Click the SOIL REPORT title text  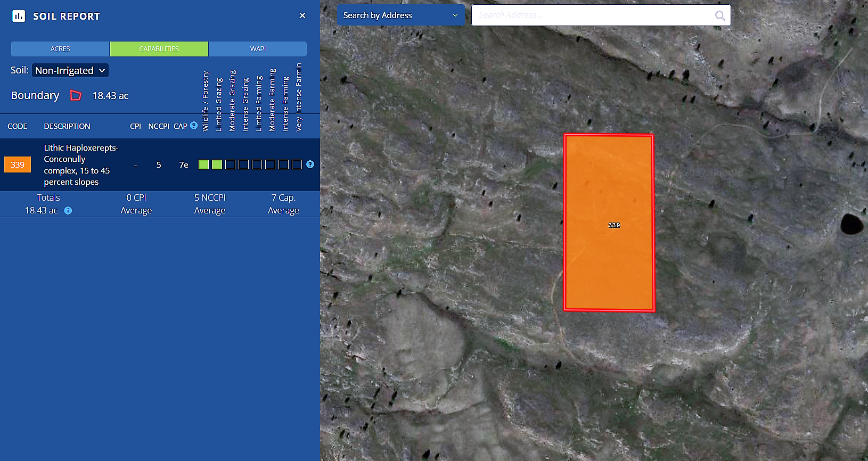67,17
